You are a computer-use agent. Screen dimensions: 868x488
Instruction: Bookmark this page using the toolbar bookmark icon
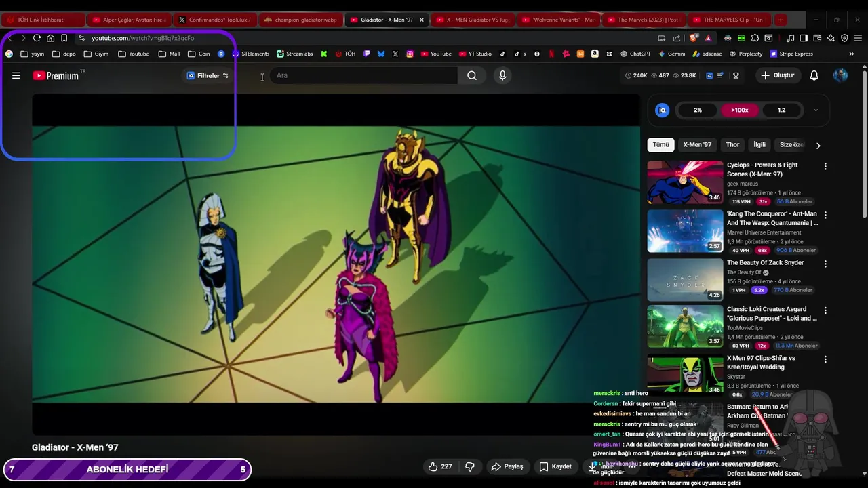click(x=64, y=38)
